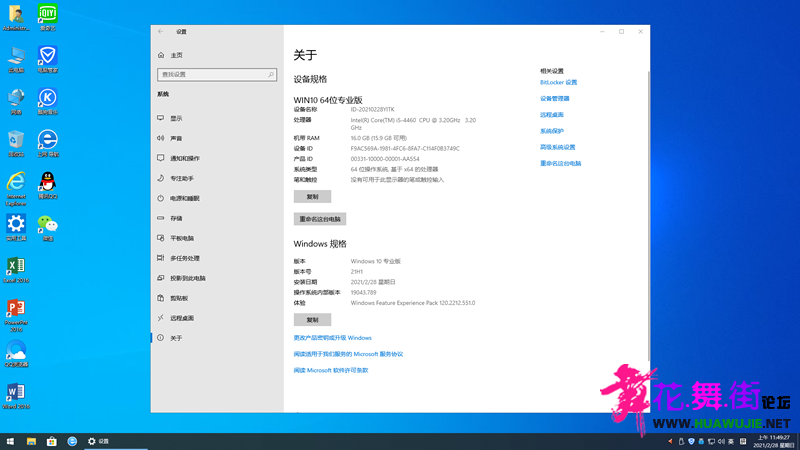800x450 pixels.
Task: Go back using the Settings back arrow
Action: (x=161, y=32)
